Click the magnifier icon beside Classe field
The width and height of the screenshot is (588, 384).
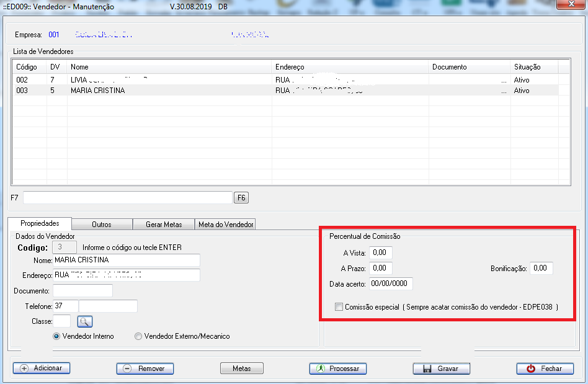click(x=84, y=321)
